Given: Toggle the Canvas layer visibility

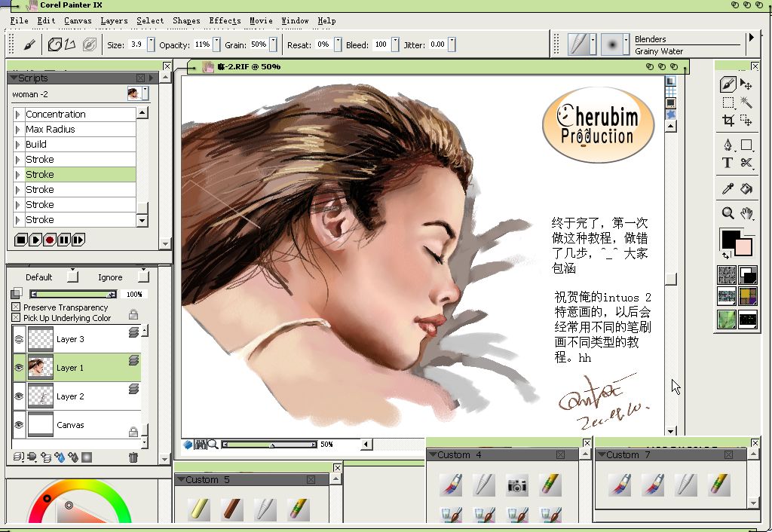Looking at the screenshot, I should point(19,425).
